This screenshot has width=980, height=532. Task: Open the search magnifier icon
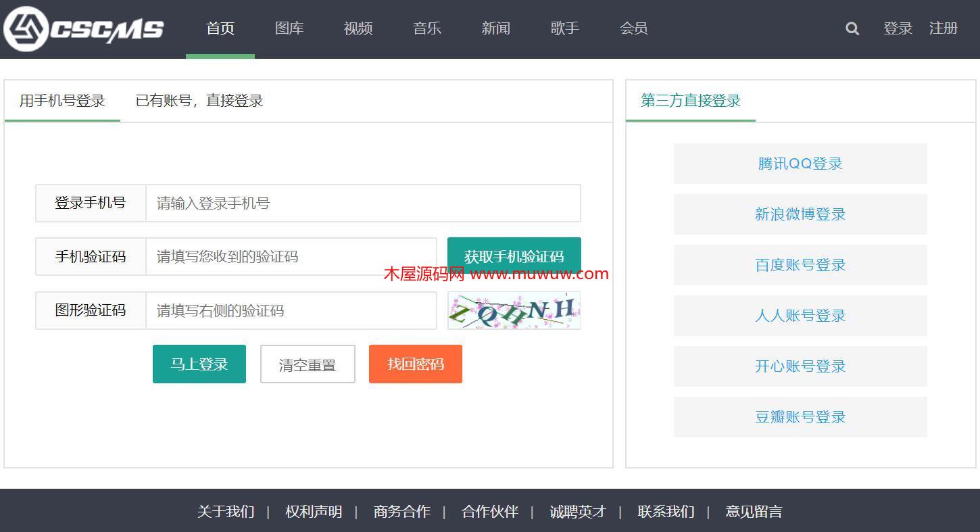[x=852, y=28]
